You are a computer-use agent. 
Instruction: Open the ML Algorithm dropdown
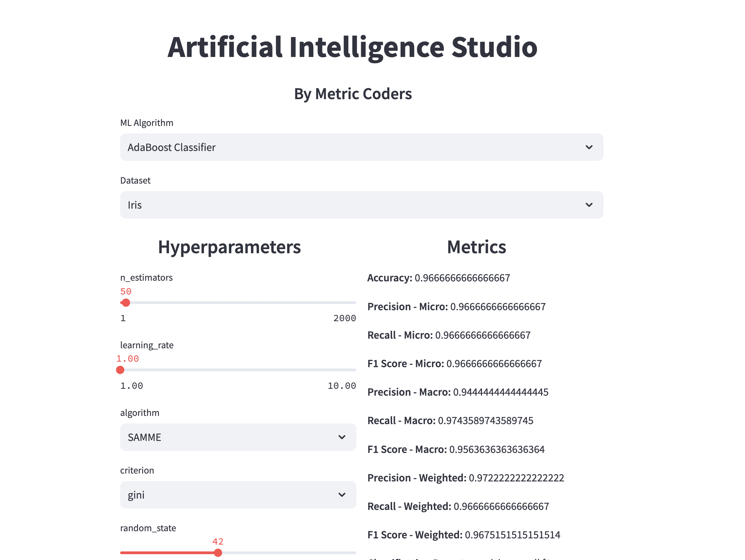pos(361,147)
